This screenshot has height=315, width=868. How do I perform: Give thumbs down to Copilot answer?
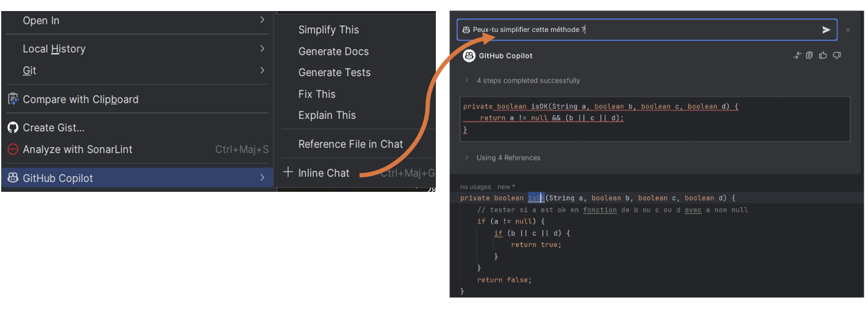pyautogui.click(x=837, y=56)
